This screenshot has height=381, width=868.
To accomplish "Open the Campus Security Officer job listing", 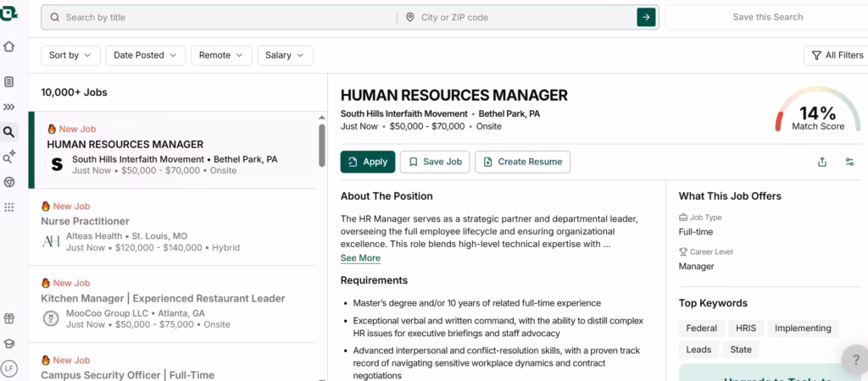I will click(173, 362).
